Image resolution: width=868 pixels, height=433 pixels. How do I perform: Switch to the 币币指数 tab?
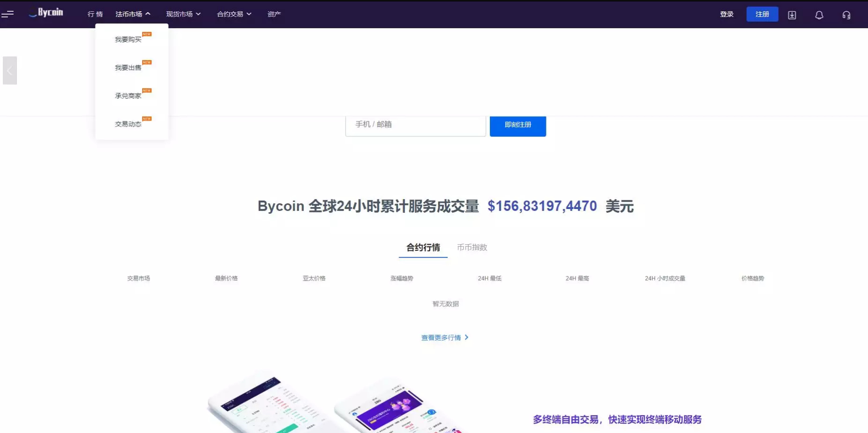(472, 248)
